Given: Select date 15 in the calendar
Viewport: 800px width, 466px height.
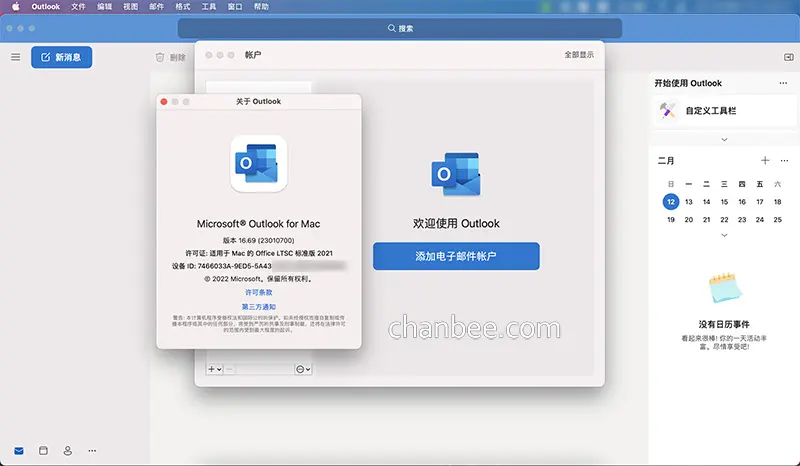Looking at the screenshot, I should click(724, 202).
